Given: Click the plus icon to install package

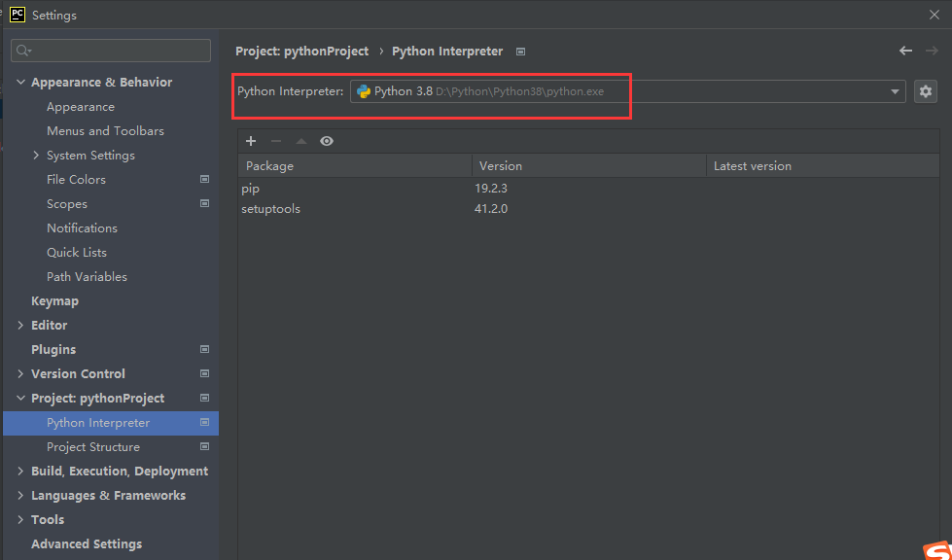Looking at the screenshot, I should 251,141.
